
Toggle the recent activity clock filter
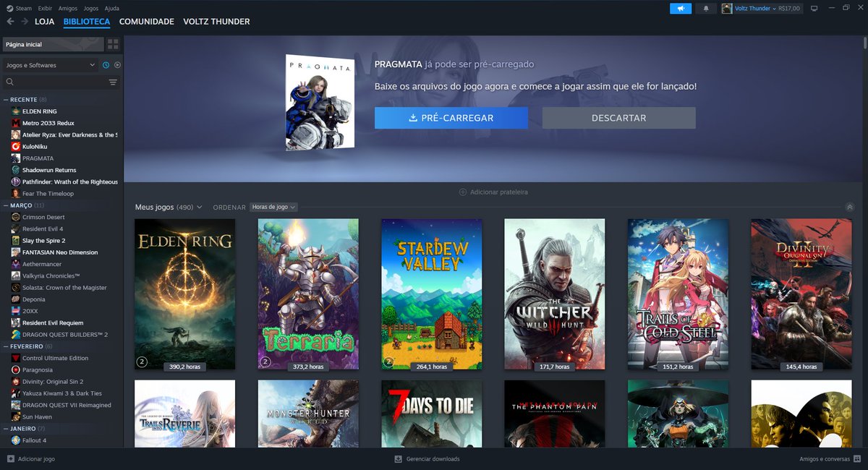click(106, 65)
